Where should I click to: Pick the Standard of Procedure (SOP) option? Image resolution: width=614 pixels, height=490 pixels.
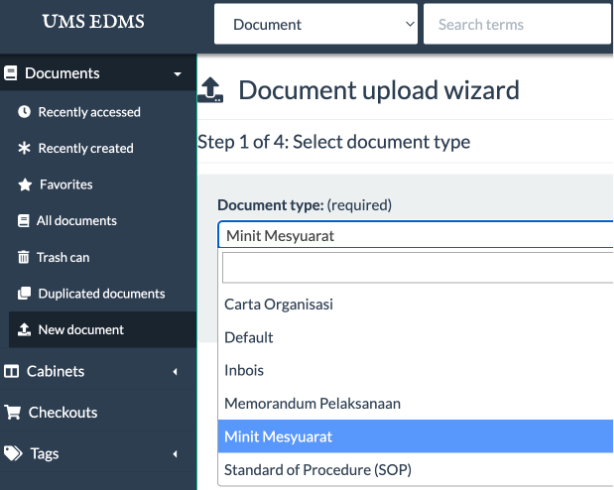(x=317, y=470)
